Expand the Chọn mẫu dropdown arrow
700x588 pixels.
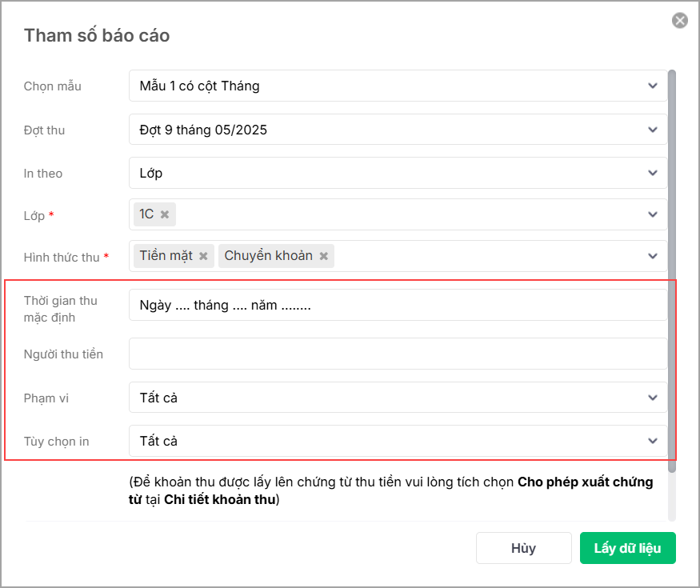tap(653, 86)
